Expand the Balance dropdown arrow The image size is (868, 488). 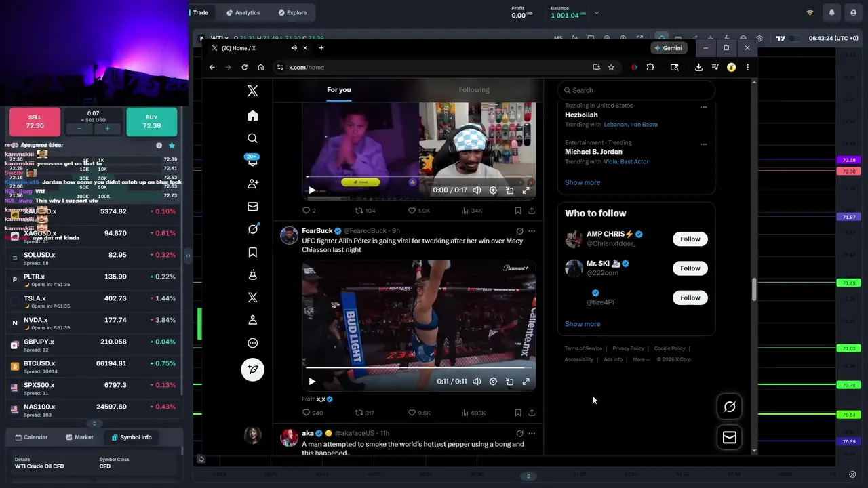[x=597, y=12]
